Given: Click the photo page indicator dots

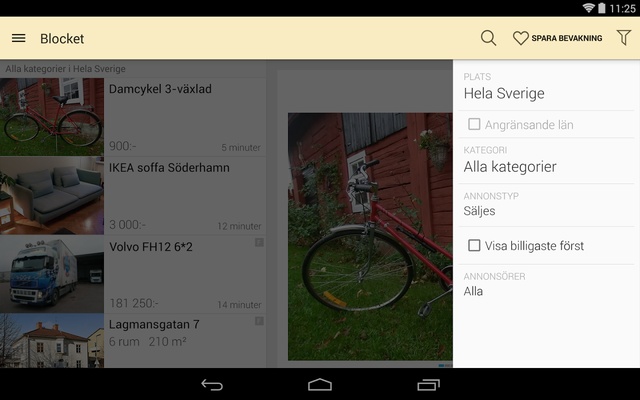Looking at the screenshot, I should pyautogui.click(x=445, y=365).
